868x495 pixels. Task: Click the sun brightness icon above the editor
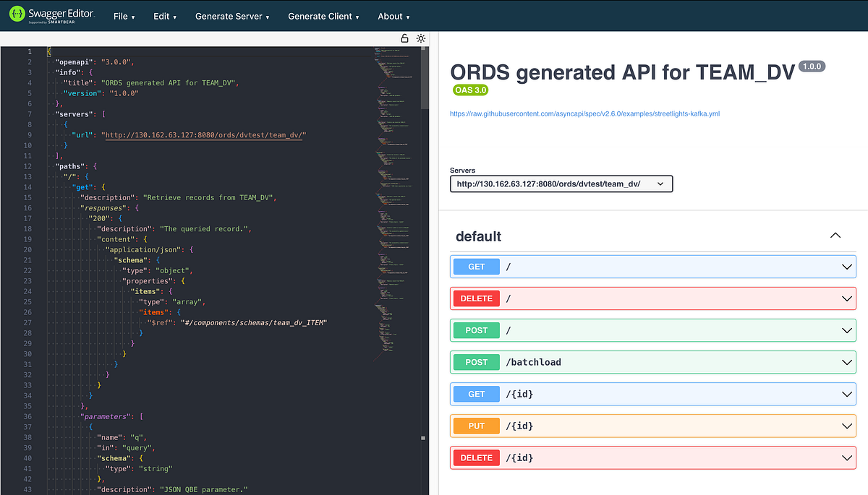(421, 38)
